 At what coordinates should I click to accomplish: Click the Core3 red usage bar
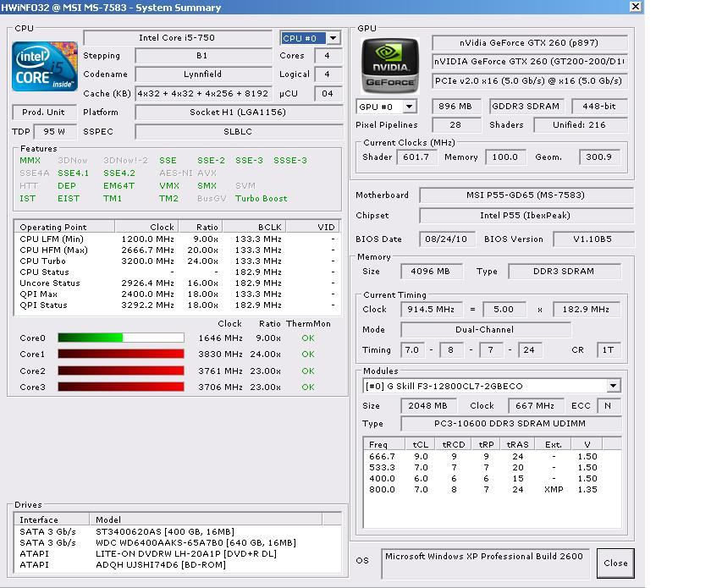(121, 387)
